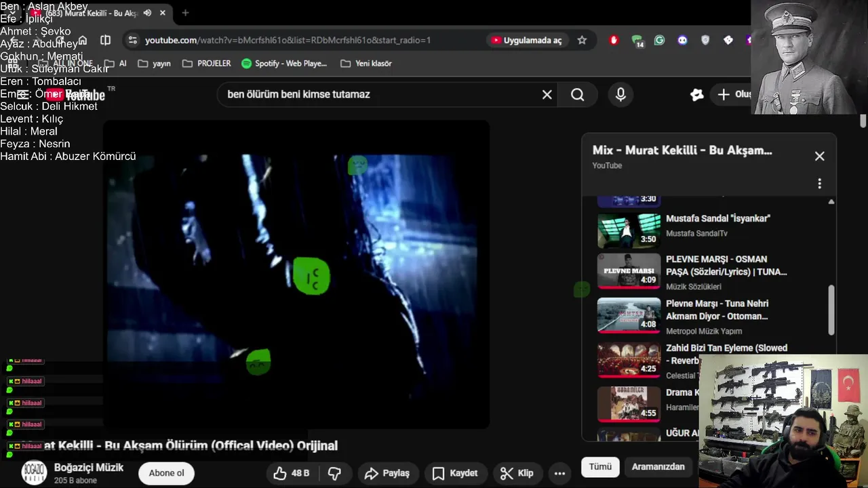Screen dimensions: 868x488
Task: Open Boğaziçi Müzik channel avatar
Action: (34, 472)
